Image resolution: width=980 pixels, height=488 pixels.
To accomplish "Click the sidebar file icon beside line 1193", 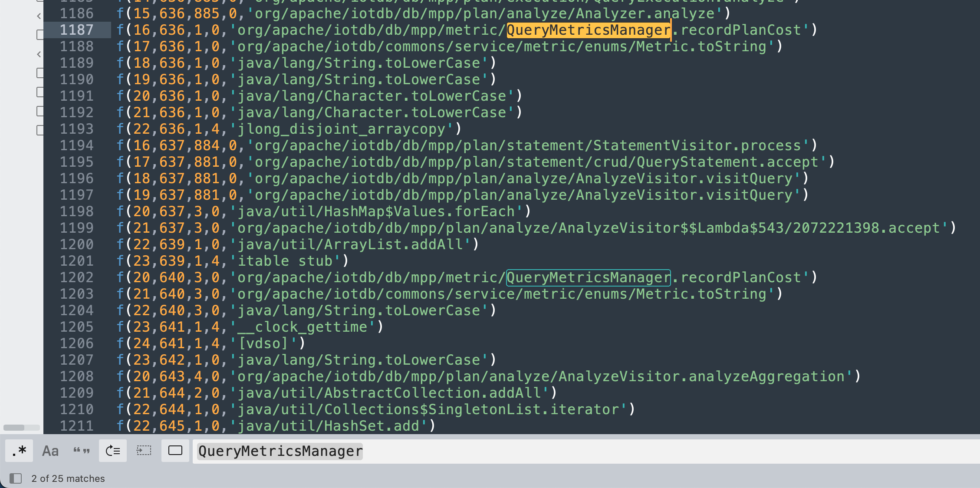I will [40, 130].
